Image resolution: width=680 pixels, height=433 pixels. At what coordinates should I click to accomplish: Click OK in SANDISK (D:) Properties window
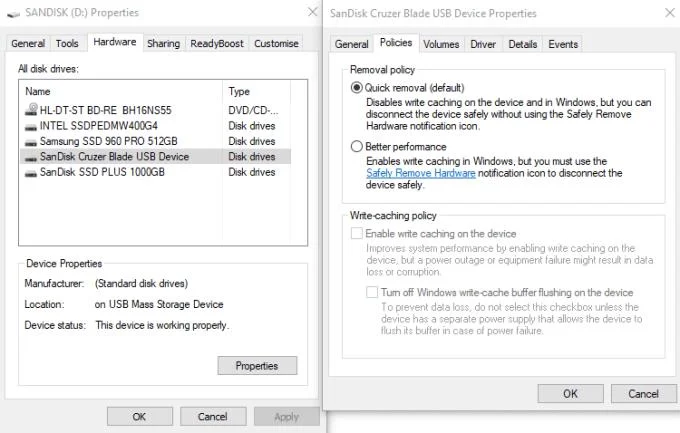(139, 417)
